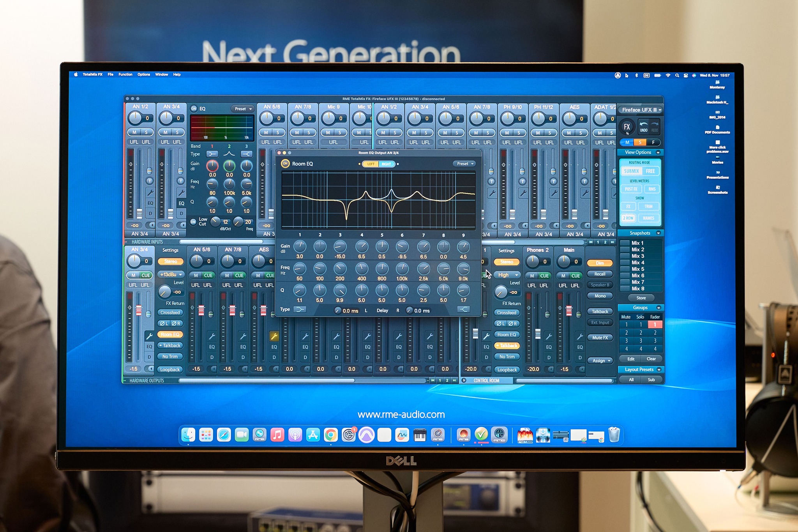The height and width of the screenshot is (532, 798).
Task: Click the UNDO arrow button
Action: click(644, 127)
